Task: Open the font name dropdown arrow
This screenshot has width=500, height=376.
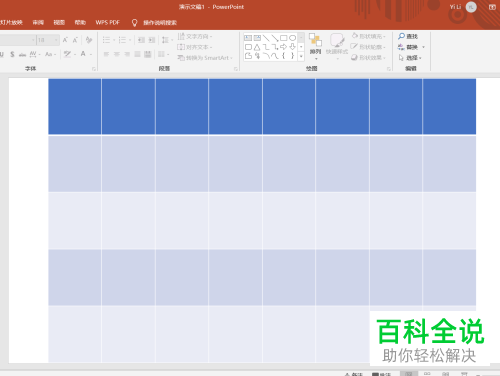Action: [33, 40]
